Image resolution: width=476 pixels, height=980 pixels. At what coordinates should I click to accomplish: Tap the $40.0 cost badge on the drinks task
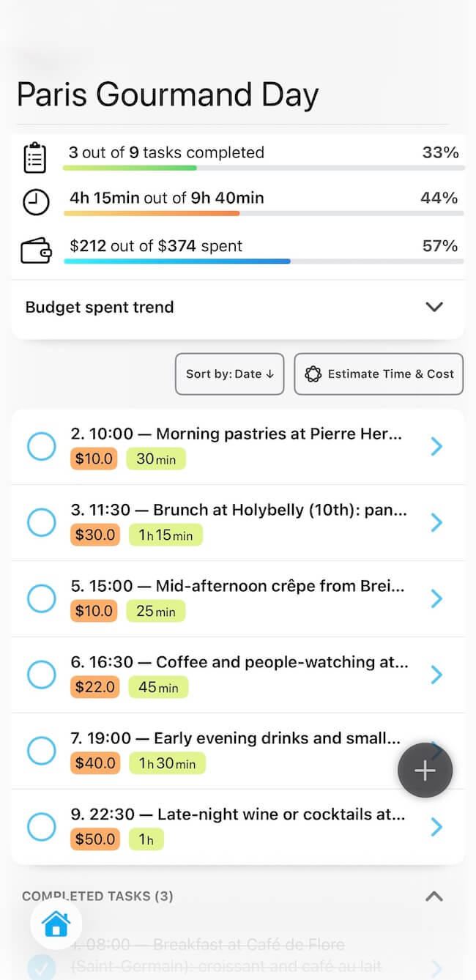(x=94, y=763)
